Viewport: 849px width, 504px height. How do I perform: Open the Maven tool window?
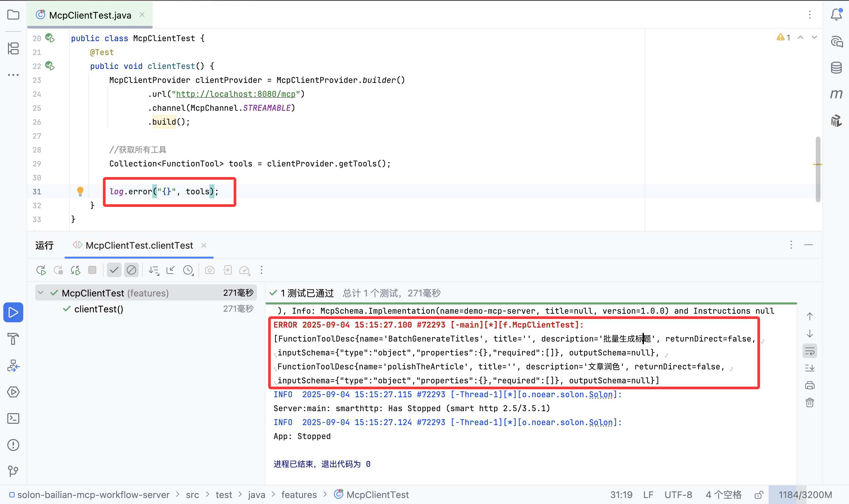[836, 94]
